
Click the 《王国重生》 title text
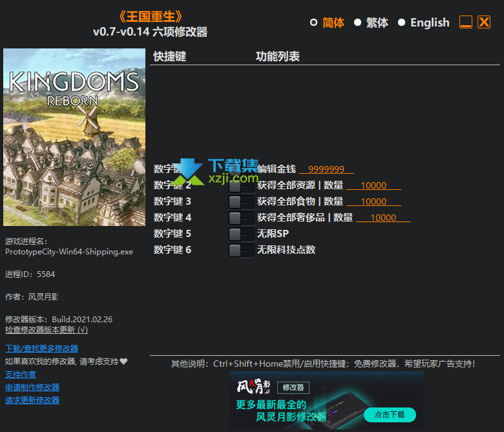pyautogui.click(x=151, y=16)
